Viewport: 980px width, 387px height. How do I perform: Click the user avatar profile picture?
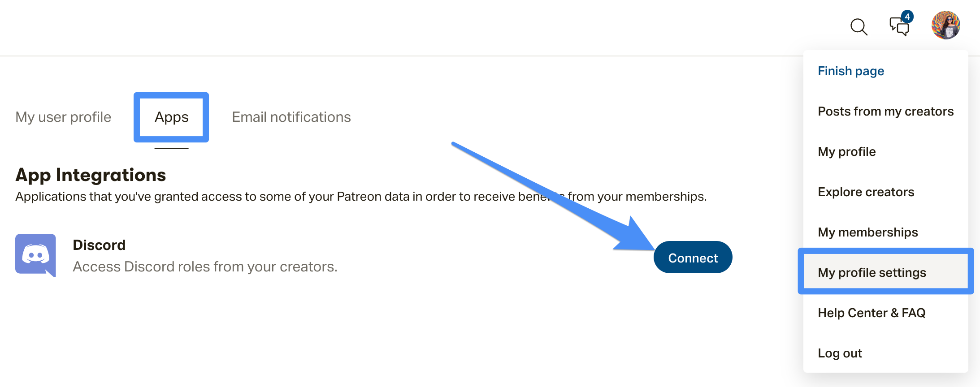coord(945,25)
